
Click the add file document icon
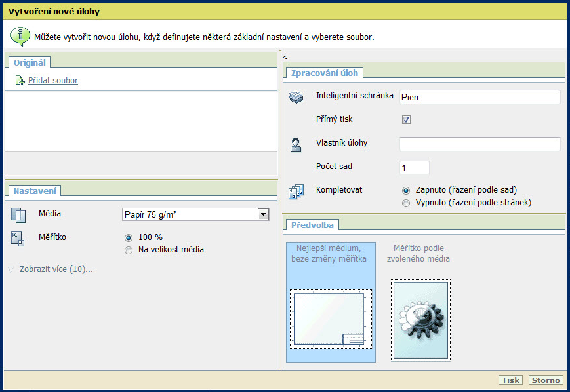tap(20, 80)
